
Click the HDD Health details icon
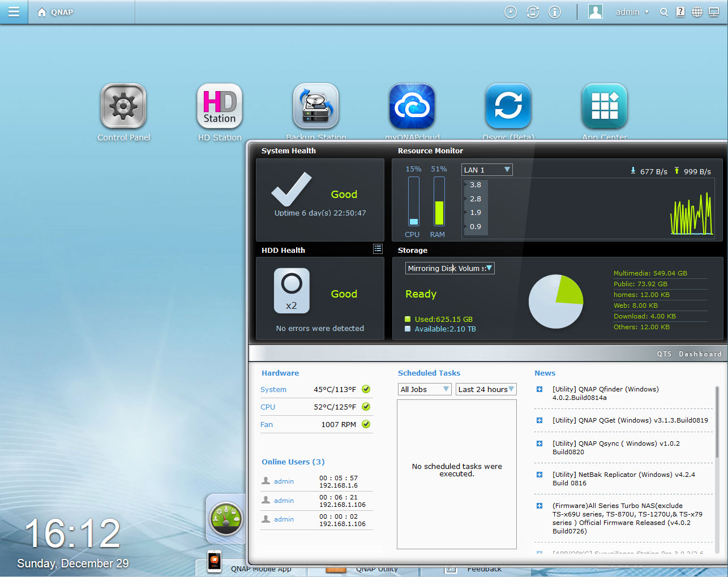378,248
